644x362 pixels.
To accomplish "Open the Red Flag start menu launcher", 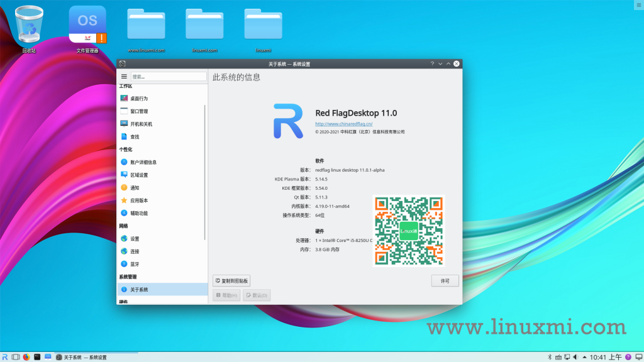I will [x=5, y=357].
